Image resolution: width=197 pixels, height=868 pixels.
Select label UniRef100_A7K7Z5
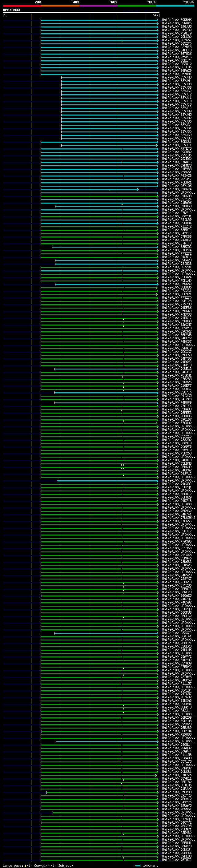point(177,775)
